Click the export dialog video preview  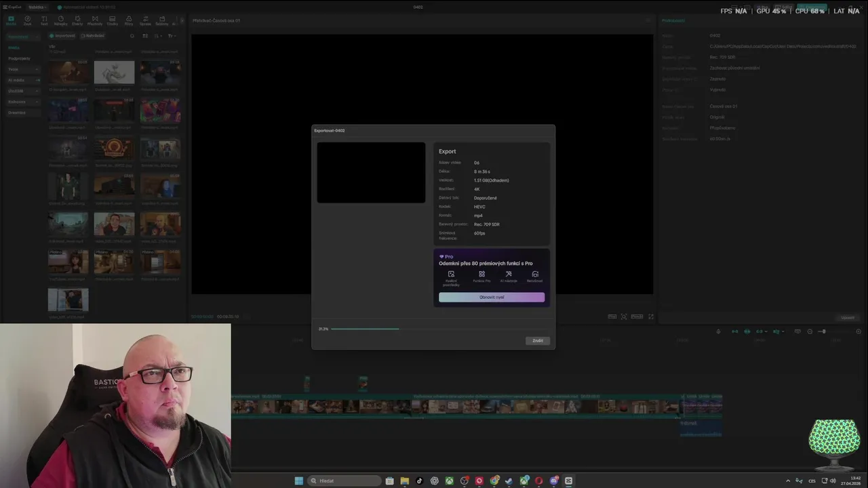[371, 172]
